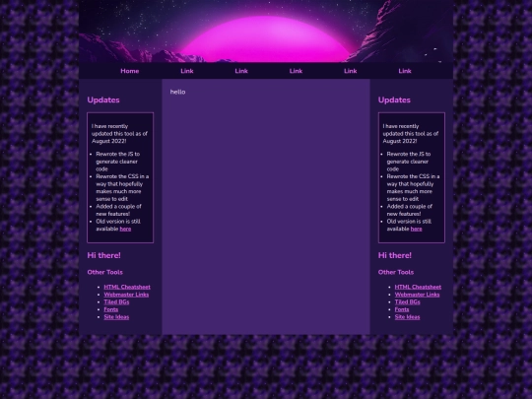Open the 'here' link in left Updates box
532x399 pixels.
click(x=125, y=229)
